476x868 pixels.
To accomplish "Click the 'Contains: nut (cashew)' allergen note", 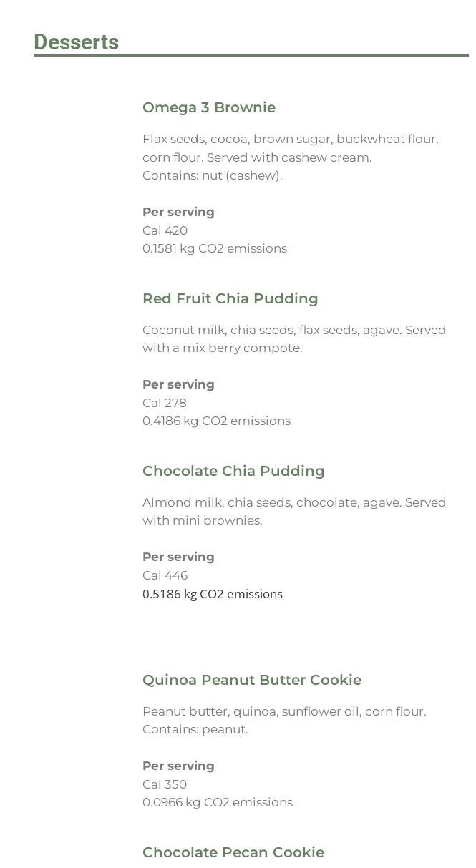I will tap(212, 175).
